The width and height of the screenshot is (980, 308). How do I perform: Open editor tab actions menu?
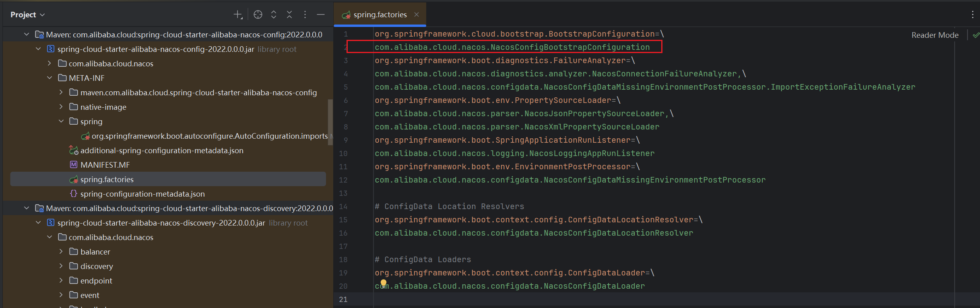[973, 15]
